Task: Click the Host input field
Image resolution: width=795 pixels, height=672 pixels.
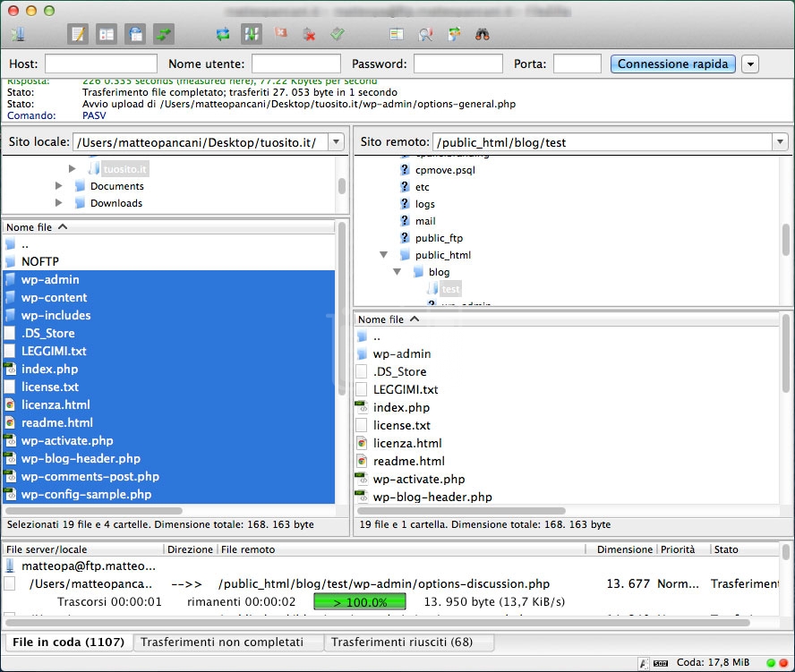Action: [101, 64]
